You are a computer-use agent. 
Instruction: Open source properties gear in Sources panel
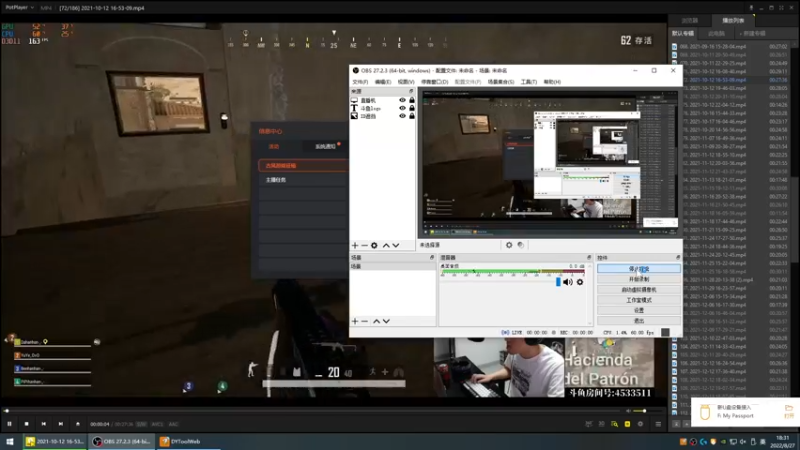(x=374, y=245)
